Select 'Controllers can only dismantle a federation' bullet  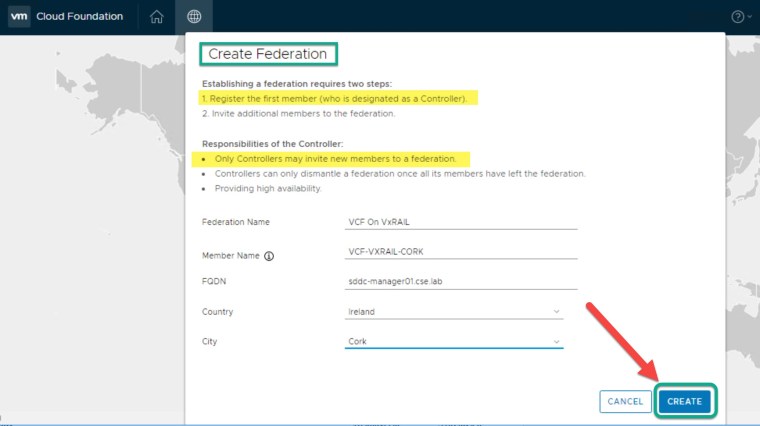400,174
